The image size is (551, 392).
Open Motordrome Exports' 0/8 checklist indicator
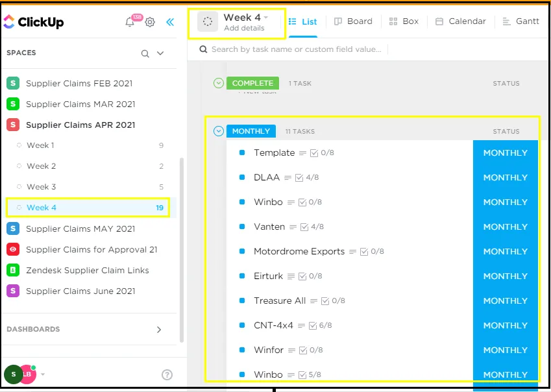pyautogui.click(x=372, y=252)
